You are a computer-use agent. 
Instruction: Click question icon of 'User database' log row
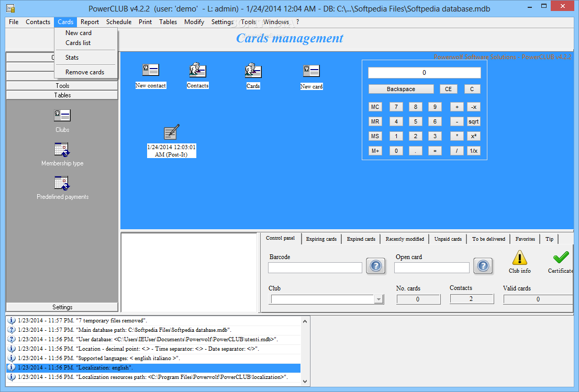[12, 339]
